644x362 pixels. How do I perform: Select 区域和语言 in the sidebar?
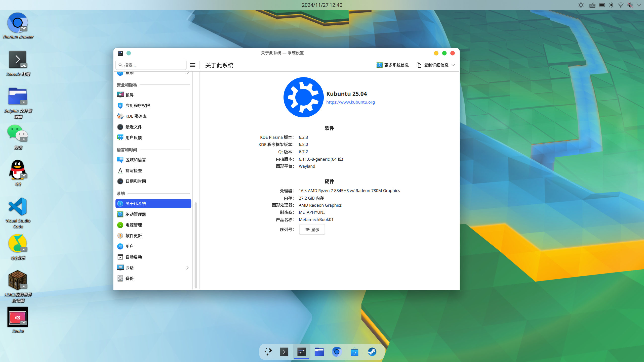pos(153,160)
